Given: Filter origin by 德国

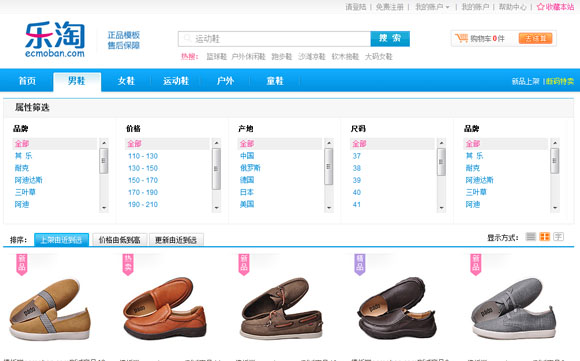Looking at the screenshot, I should 247,180.
